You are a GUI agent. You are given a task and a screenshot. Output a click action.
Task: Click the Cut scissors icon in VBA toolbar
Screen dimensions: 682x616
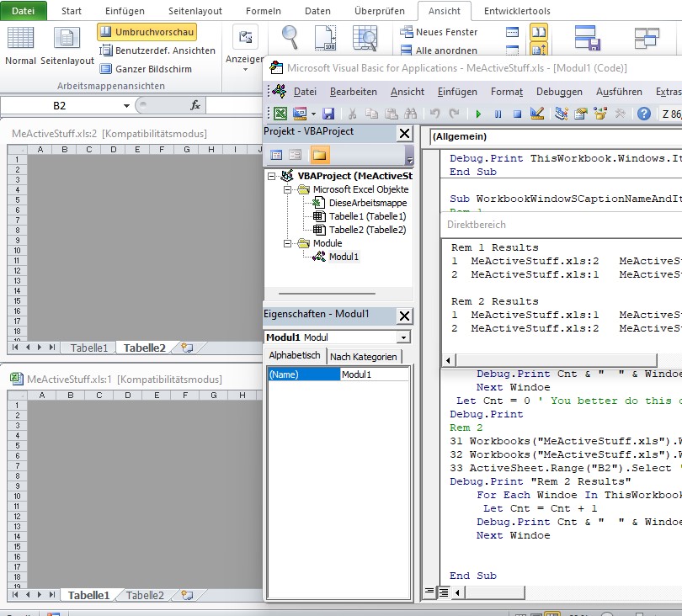coord(352,114)
